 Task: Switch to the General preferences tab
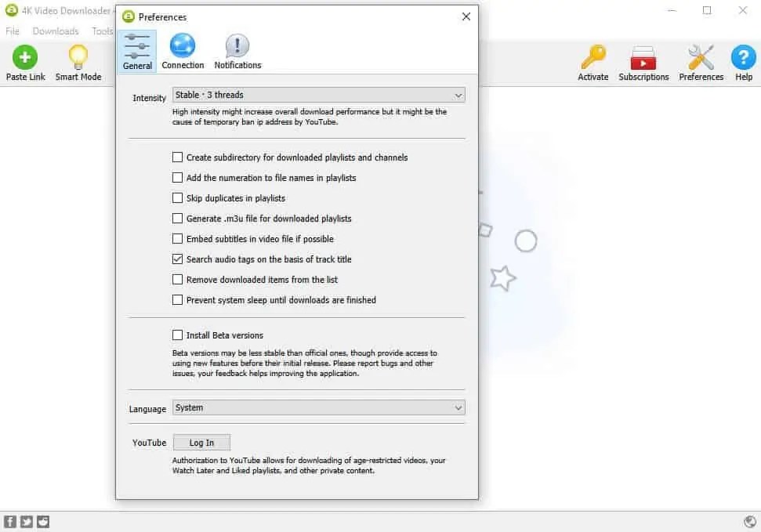pyautogui.click(x=137, y=49)
